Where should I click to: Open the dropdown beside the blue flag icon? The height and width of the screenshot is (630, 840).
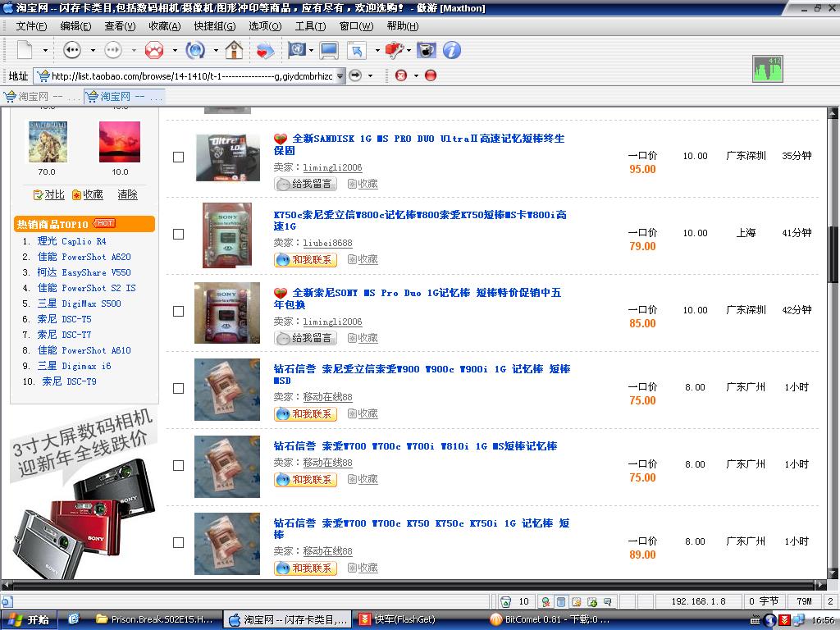click(311, 50)
